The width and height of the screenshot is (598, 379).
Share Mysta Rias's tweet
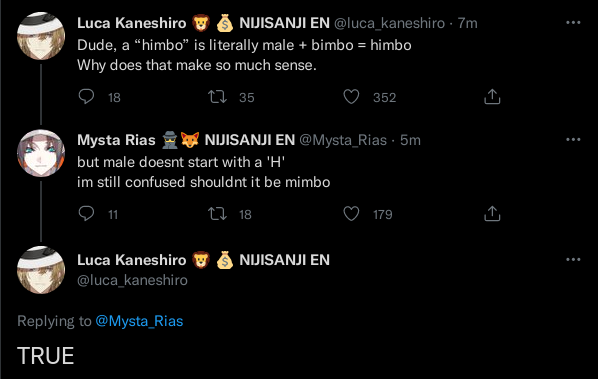[x=492, y=214]
